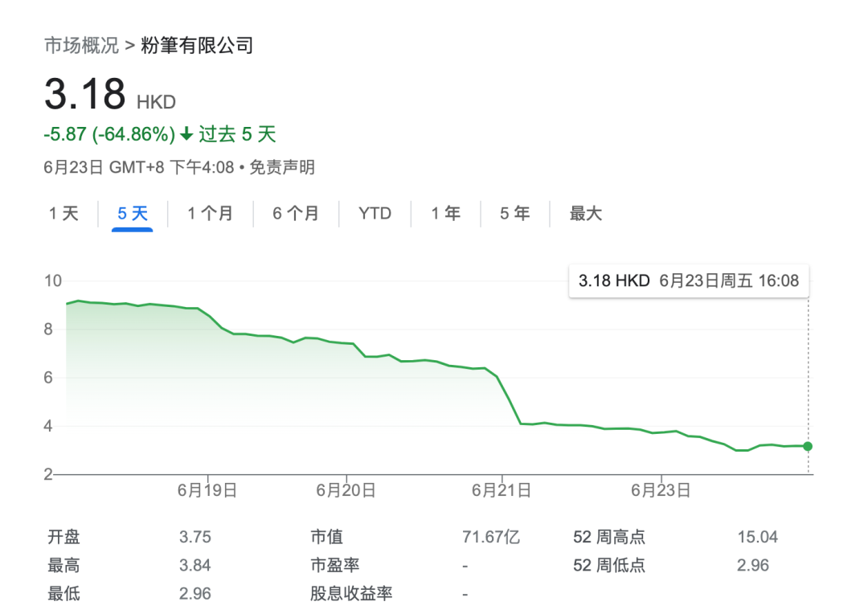Image resolution: width=868 pixels, height=614 pixels.
Task: Click the 52 周高点 label
Action: 609,537
